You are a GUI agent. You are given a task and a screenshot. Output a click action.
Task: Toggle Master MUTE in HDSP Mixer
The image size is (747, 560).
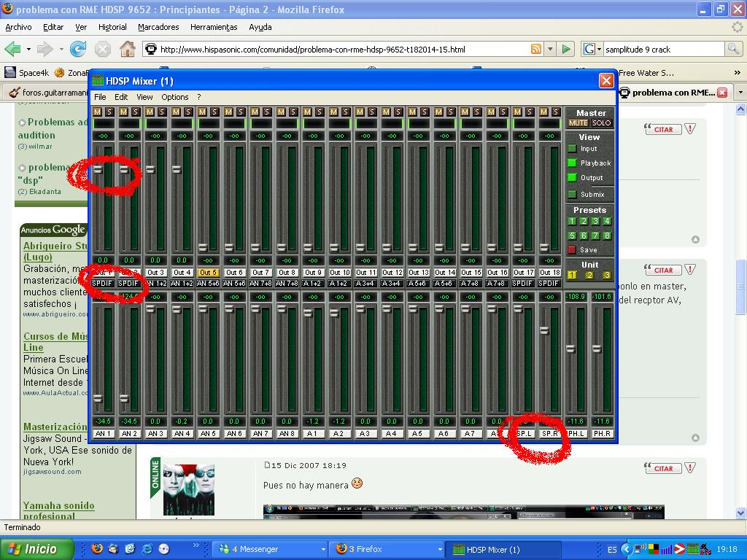point(578,122)
